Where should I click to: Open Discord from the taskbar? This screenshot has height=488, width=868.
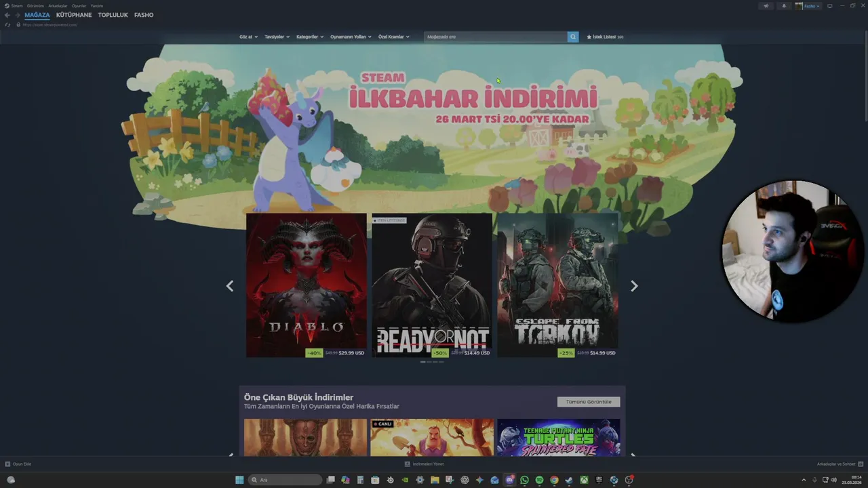tap(510, 480)
